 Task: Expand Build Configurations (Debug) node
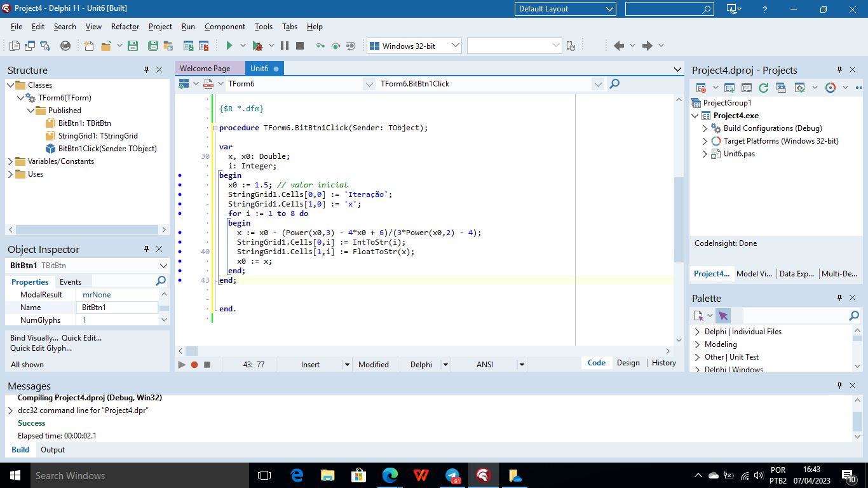tap(705, 128)
